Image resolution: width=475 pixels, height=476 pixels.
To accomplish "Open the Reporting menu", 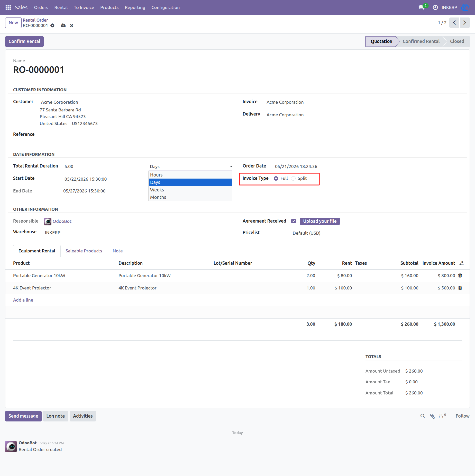I will (135, 7).
